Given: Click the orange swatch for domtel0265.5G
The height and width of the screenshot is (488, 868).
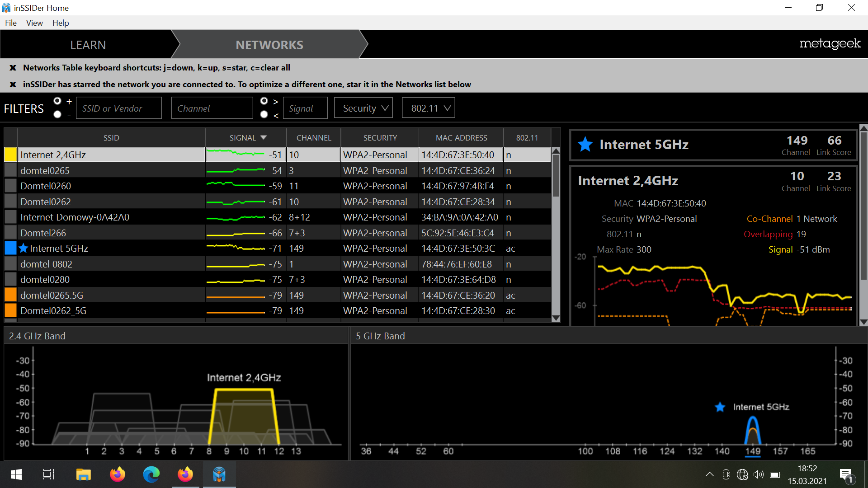Looking at the screenshot, I should 10,295.
